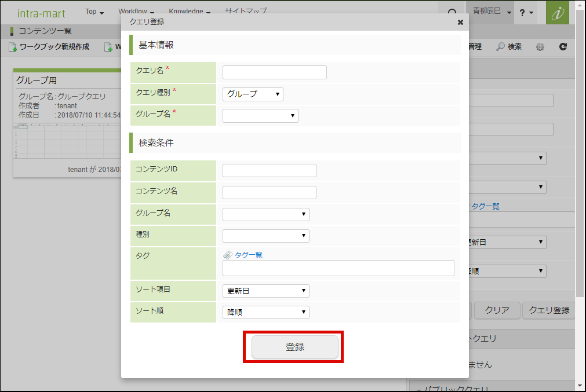Open the ソート項目 dropdown showing 更新日

click(x=265, y=291)
